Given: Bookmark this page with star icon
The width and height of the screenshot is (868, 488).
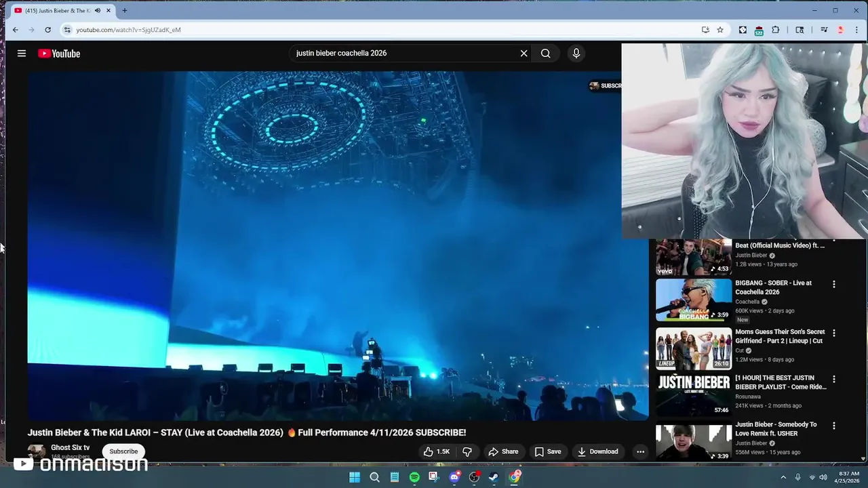Looking at the screenshot, I should [x=720, y=30].
